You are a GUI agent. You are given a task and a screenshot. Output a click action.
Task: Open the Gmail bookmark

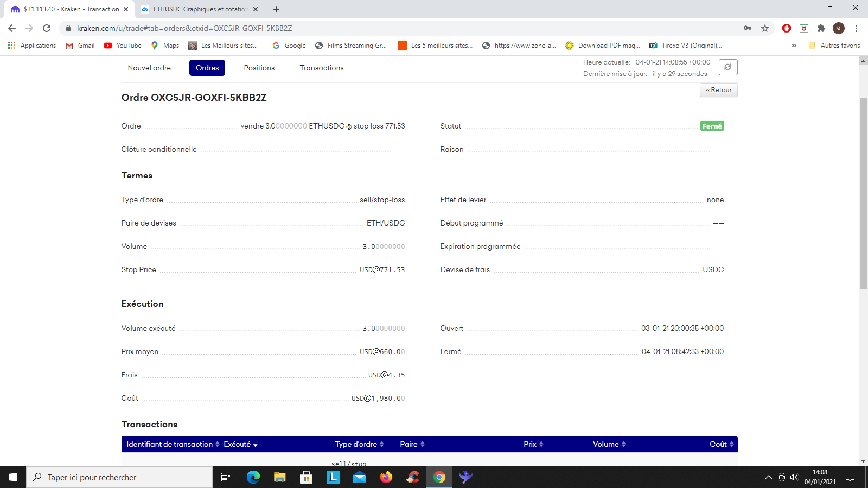(80, 46)
